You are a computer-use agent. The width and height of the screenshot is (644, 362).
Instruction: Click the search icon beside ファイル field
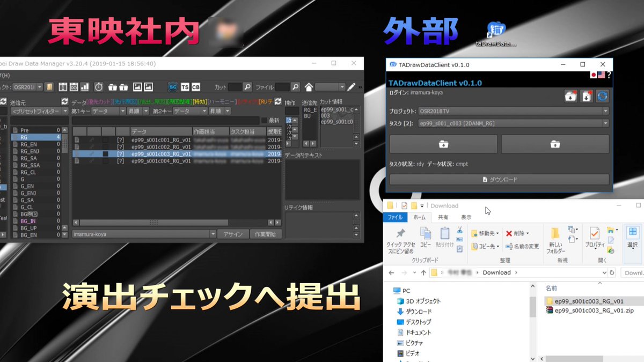[x=296, y=87]
